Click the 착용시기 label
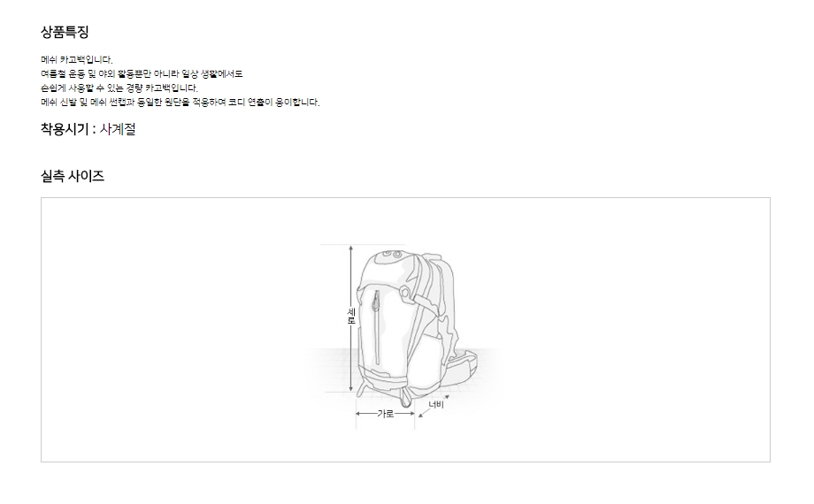This screenshot has height=504, width=814. (65, 129)
